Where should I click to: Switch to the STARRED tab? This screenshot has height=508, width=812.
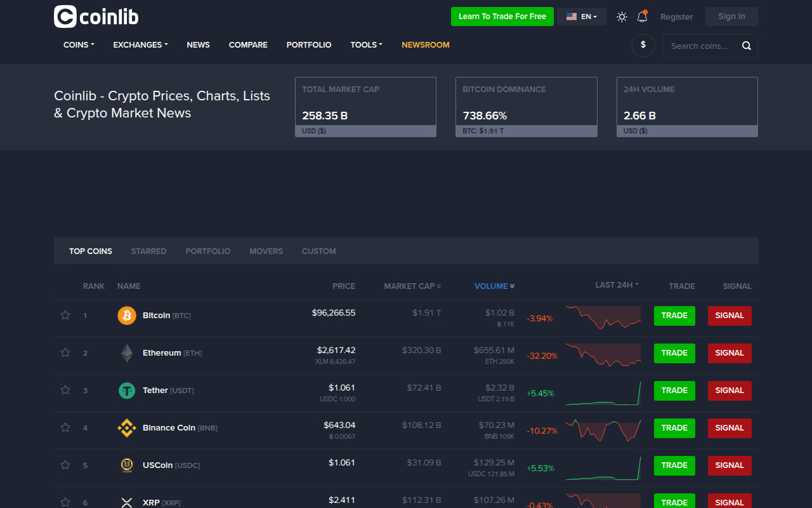pyautogui.click(x=148, y=251)
